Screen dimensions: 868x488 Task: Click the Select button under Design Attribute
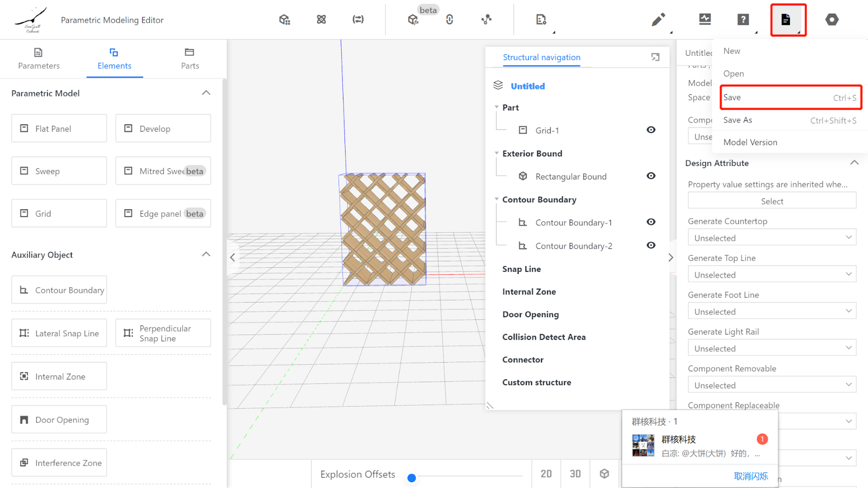[x=771, y=201]
